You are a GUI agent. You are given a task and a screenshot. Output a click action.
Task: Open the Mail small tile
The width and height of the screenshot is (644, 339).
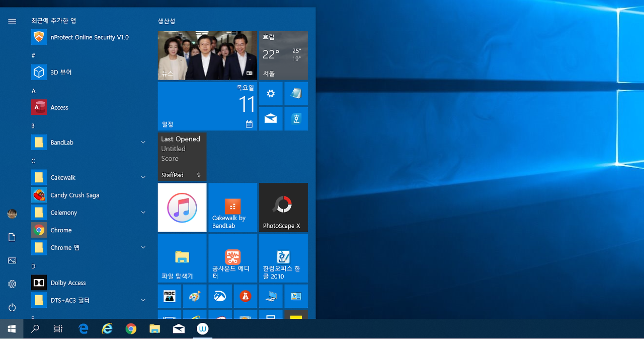tap(271, 119)
